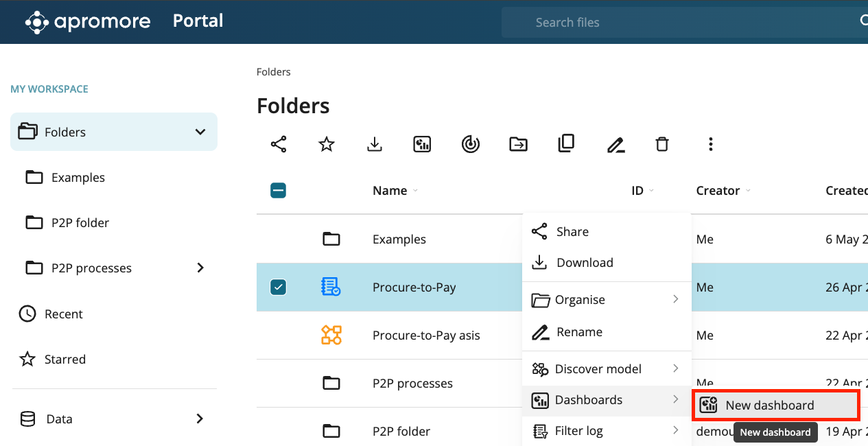Image resolution: width=868 pixels, height=446 pixels.
Task: Open the three-dot more options menu
Action: [710, 144]
